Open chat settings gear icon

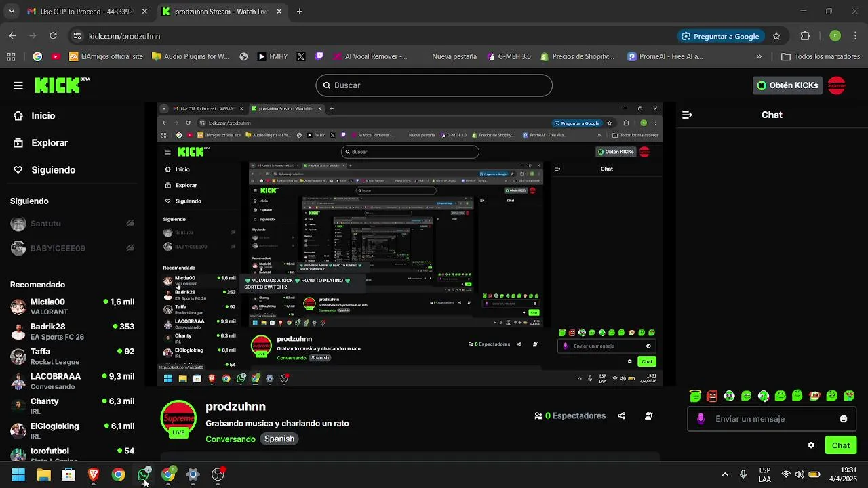coord(811,445)
